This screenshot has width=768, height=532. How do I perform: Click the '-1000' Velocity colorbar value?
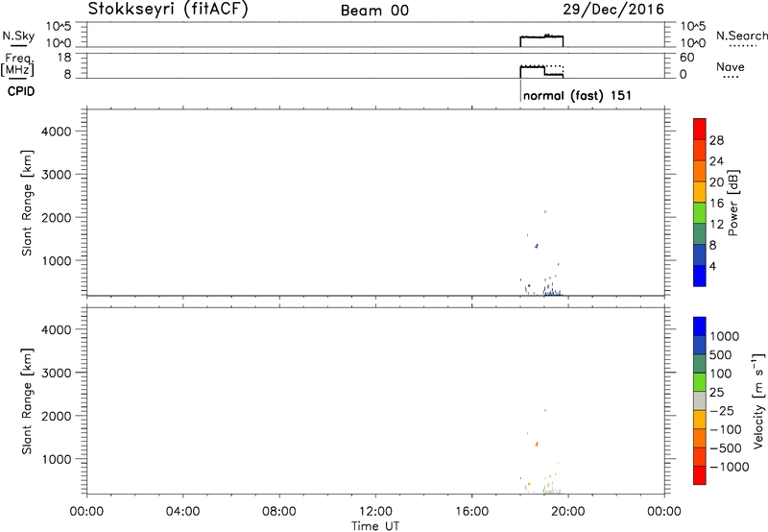(729, 467)
